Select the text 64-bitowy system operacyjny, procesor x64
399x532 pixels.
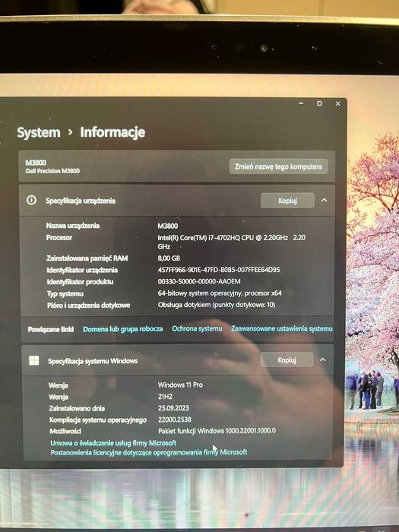220,293
